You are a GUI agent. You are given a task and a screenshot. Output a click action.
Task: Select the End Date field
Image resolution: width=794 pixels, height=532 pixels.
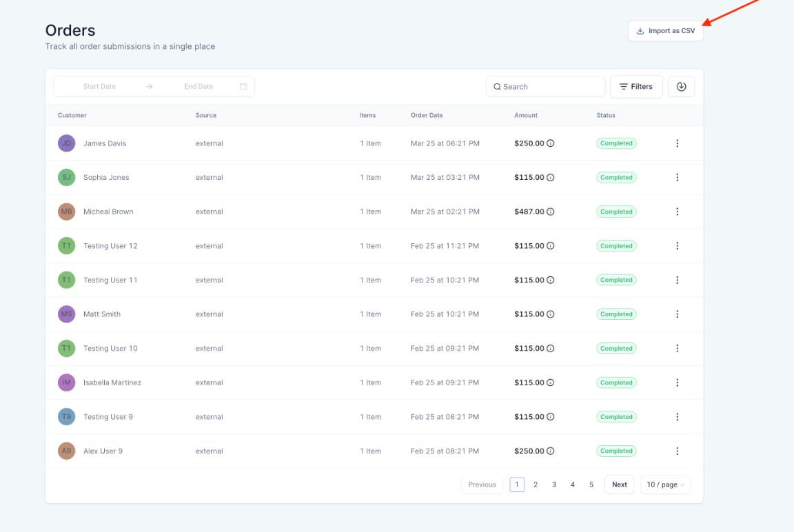(x=198, y=87)
